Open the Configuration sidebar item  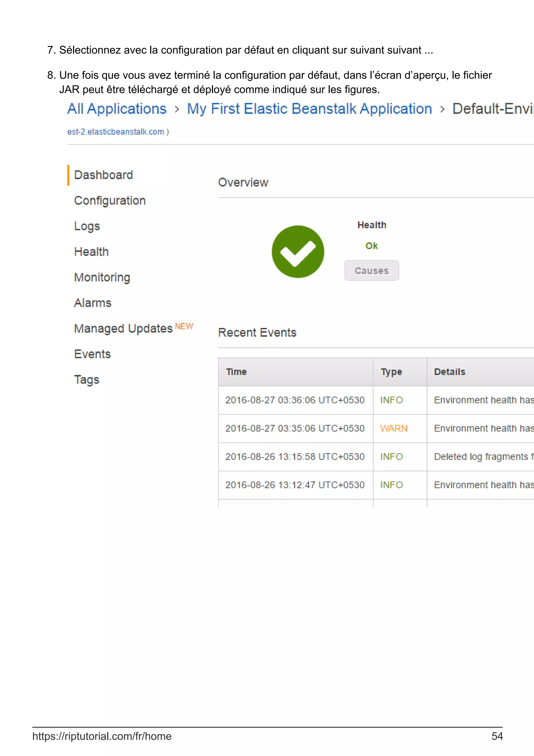click(110, 201)
